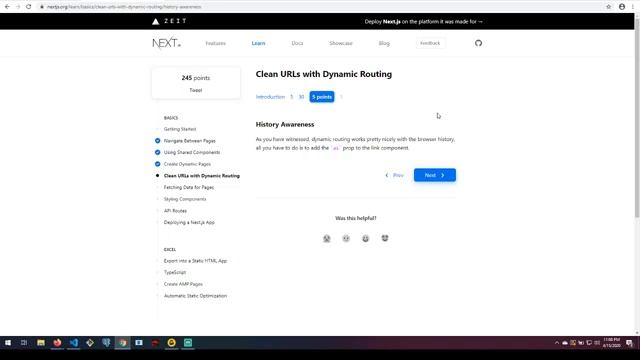Click the ZEIT triangle logo
Screen dimensions: 640x360
(x=156, y=22)
